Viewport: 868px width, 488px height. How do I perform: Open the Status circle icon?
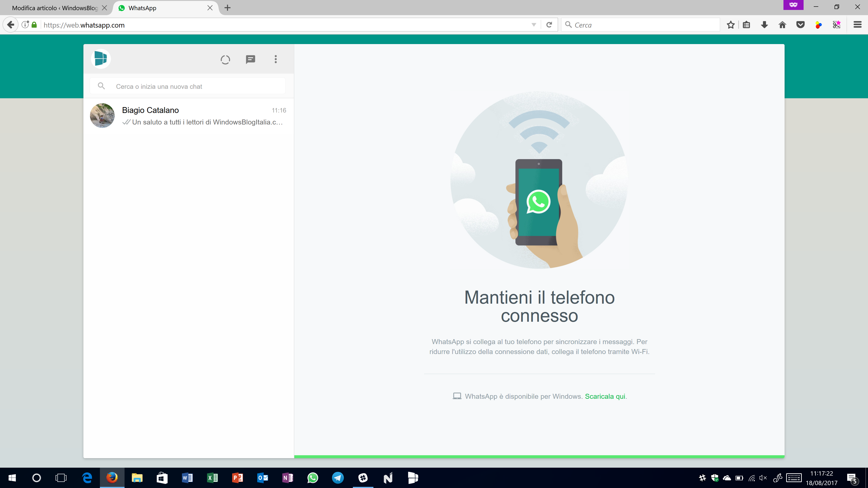point(225,60)
